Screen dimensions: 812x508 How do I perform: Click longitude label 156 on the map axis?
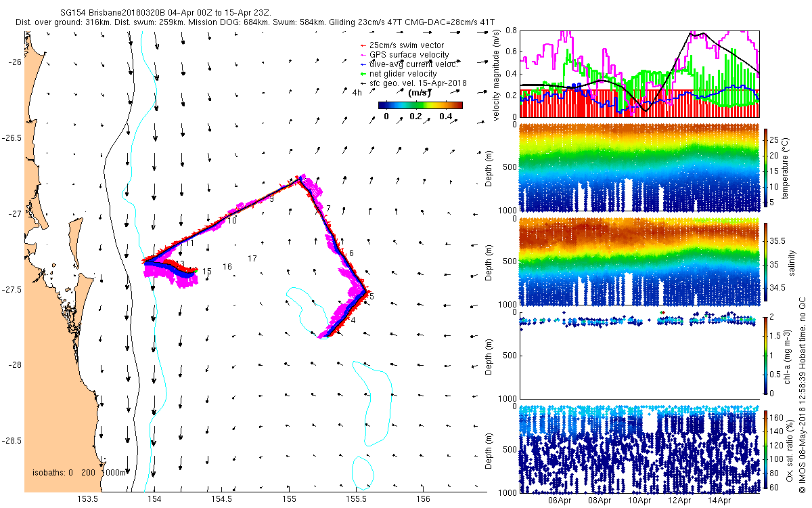click(x=424, y=499)
